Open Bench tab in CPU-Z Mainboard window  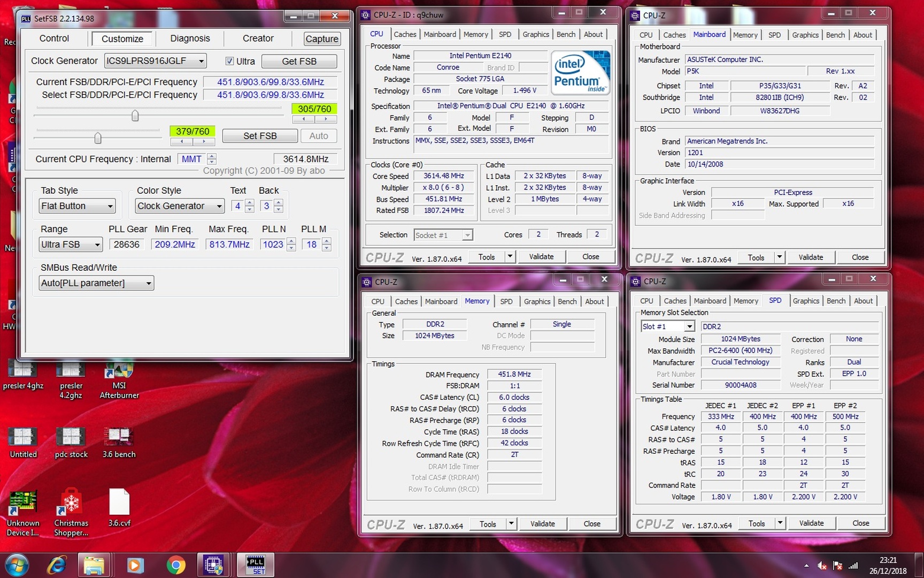pyautogui.click(x=835, y=35)
